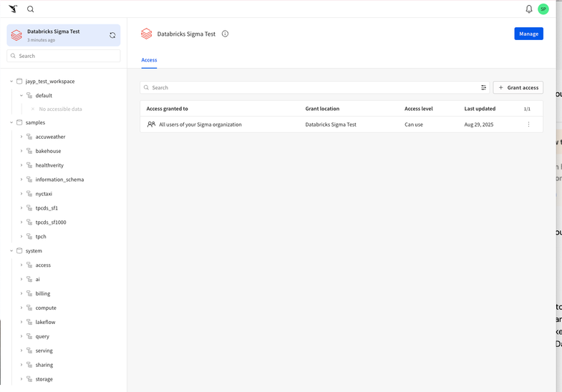Open the SP user avatar menu
562x392 pixels.
point(543,9)
